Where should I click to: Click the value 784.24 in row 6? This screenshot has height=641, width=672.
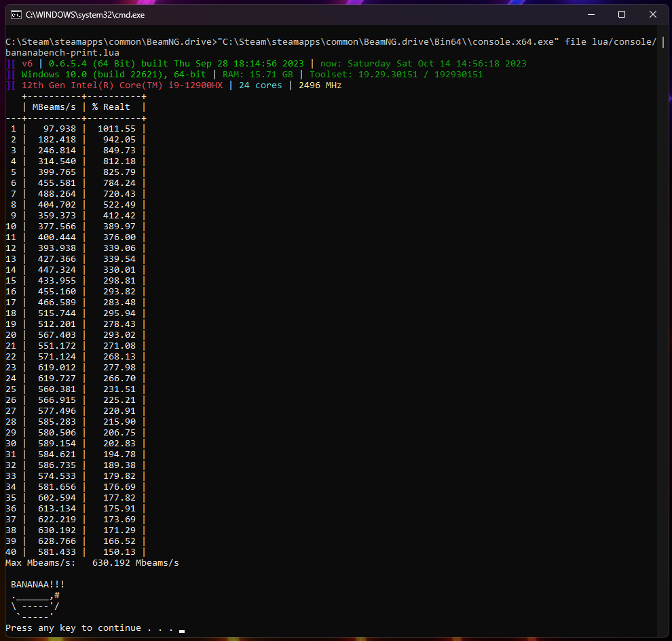119,183
